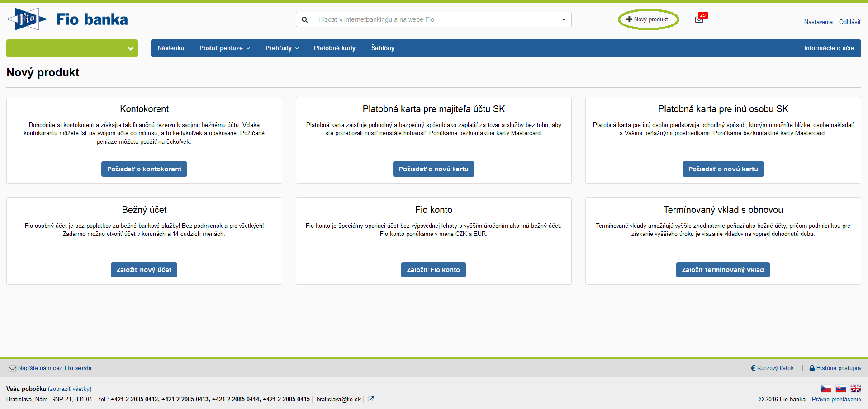Request new card for account holder SK

434,169
